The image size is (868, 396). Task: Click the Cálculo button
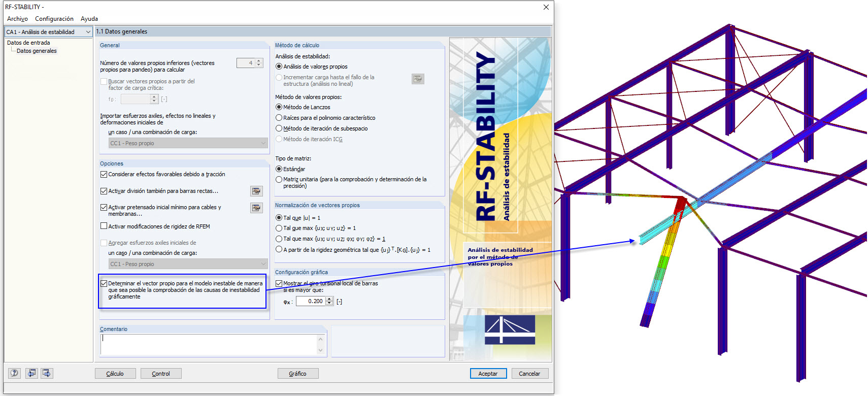[x=115, y=374]
